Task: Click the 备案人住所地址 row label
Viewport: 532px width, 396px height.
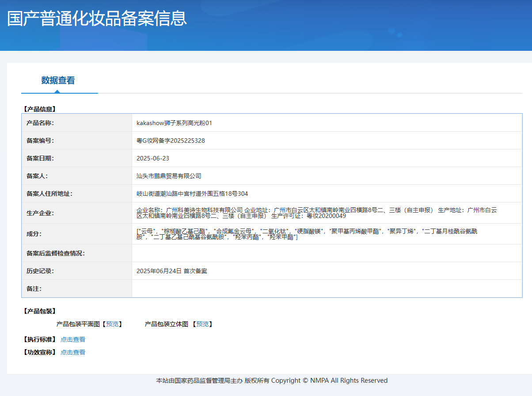Action: click(x=49, y=194)
